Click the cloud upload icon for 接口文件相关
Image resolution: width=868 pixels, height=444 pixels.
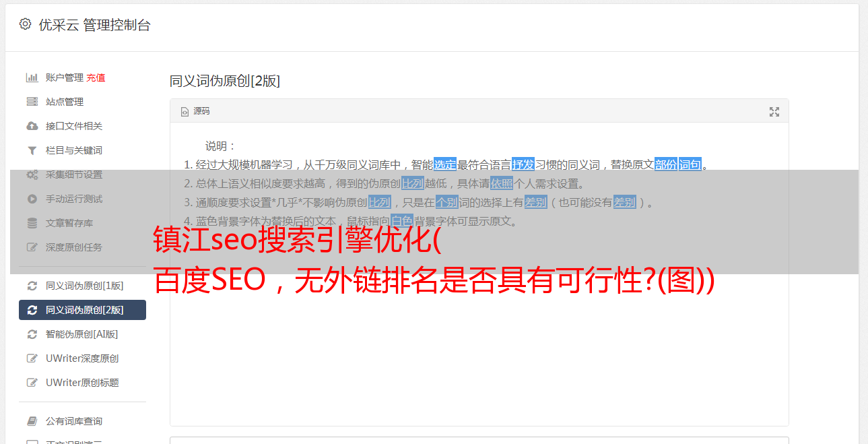32,126
